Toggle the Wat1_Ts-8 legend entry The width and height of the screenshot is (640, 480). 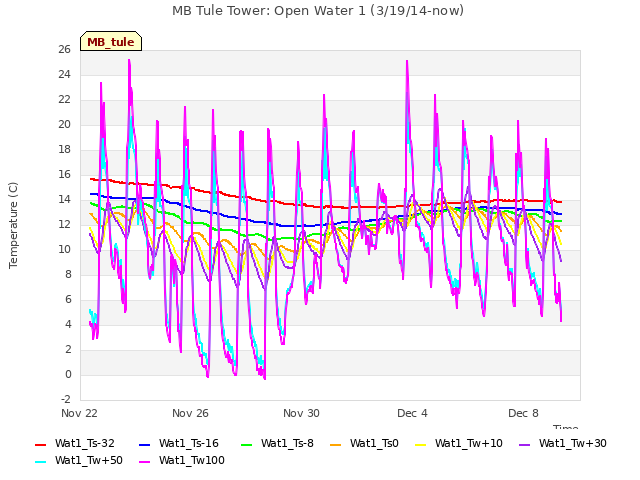pyautogui.click(x=278, y=444)
